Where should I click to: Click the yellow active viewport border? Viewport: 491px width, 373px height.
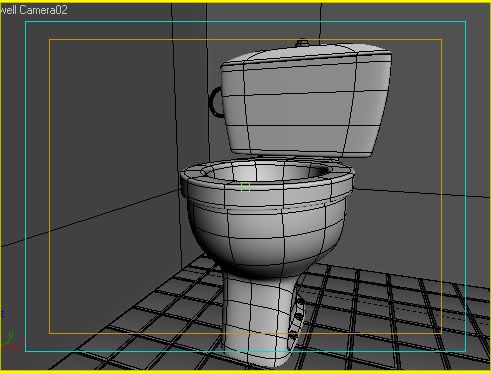tap(245, 2)
